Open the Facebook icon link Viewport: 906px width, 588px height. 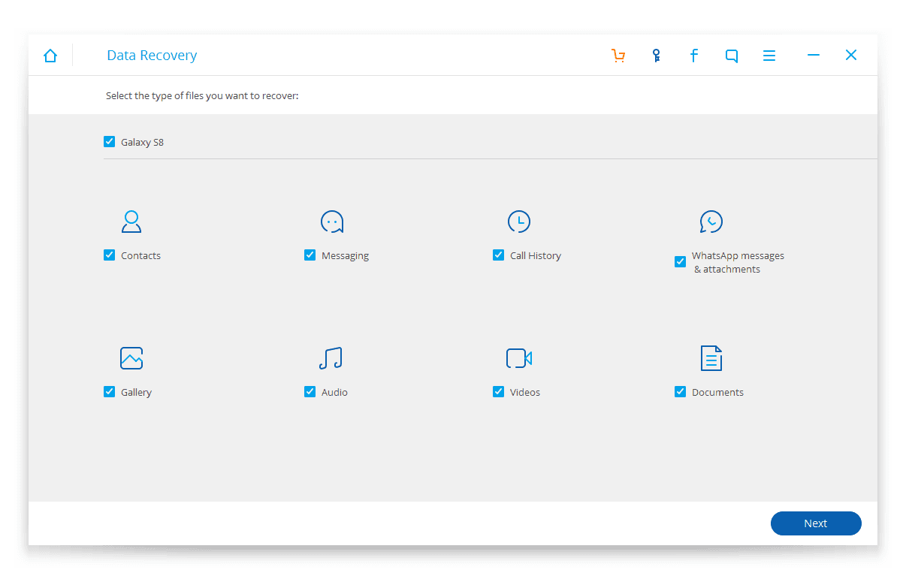click(693, 56)
